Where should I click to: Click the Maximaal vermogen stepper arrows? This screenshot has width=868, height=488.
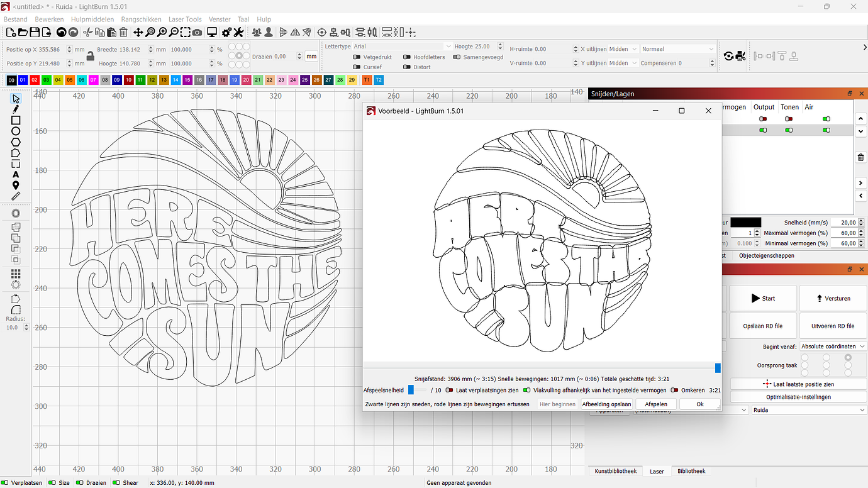point(861,233)
